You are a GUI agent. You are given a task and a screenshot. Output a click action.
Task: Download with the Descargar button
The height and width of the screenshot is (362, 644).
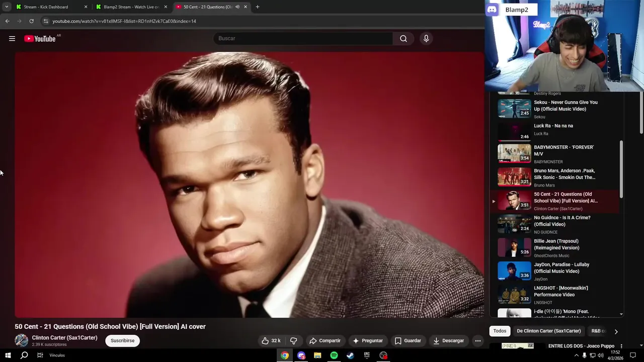[x=449, y=341]
